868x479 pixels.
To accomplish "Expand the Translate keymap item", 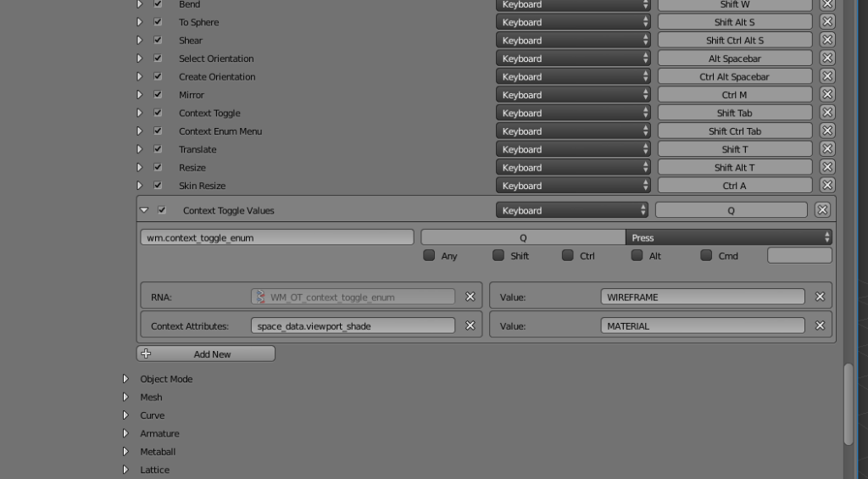I will click(140, 149).
